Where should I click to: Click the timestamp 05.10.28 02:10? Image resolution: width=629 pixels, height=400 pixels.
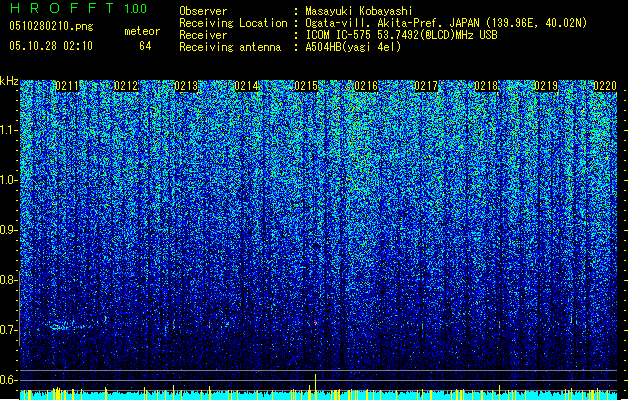coord(51,46)
